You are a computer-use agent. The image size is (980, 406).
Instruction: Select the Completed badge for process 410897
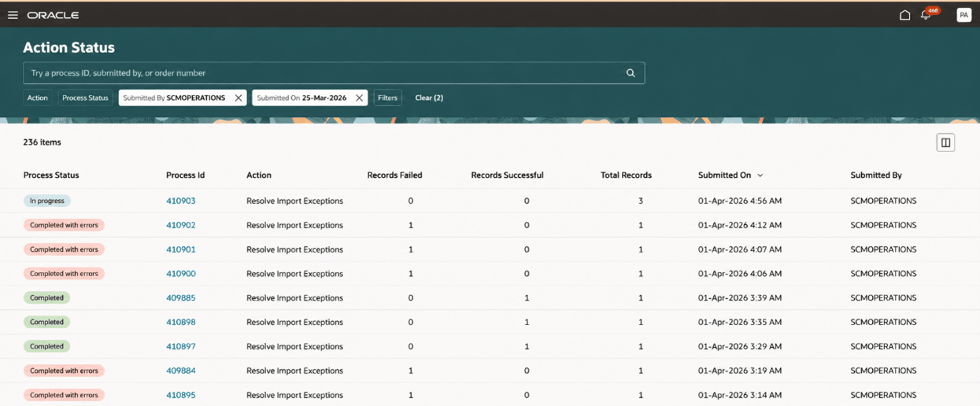47,346
